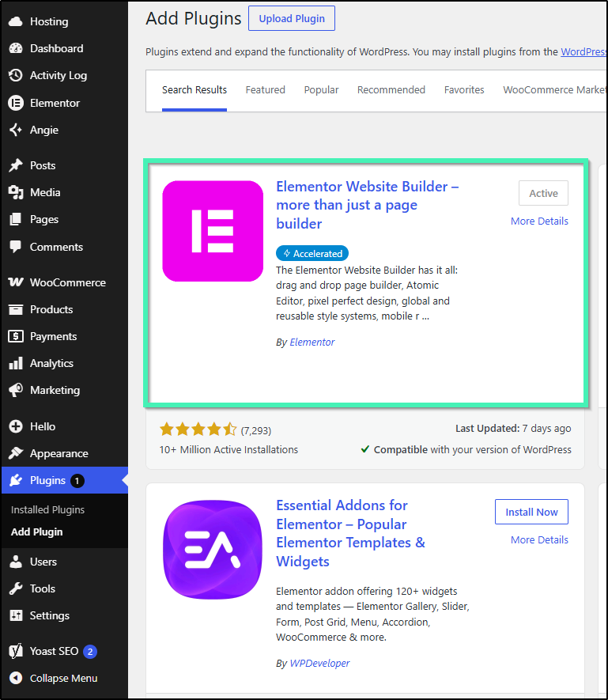The image size is (608, 700).
Task: Click the Hosting cloud icon
Action: (x=16, y=21)
